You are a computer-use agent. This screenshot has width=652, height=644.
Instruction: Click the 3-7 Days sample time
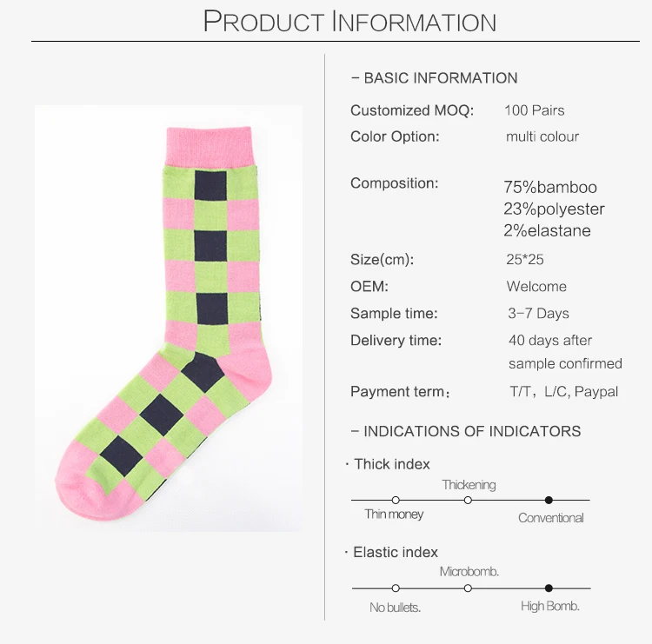tap(538, 313)
